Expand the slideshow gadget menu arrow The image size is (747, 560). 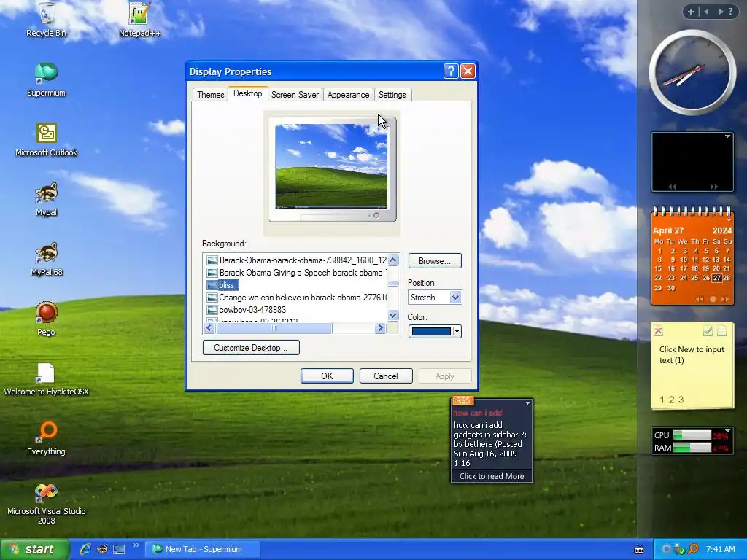pyautogui.click(x=727, y=136)
